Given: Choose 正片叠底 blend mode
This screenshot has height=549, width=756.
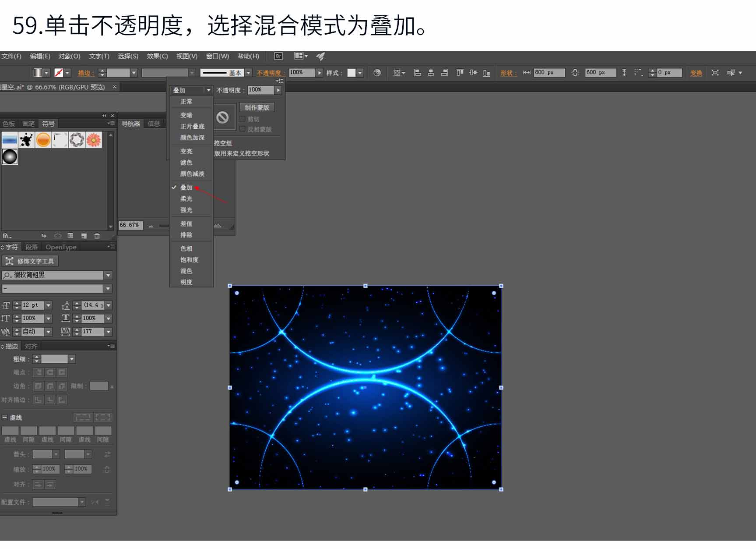Looking at the screenshot, I should click(191, 126).
